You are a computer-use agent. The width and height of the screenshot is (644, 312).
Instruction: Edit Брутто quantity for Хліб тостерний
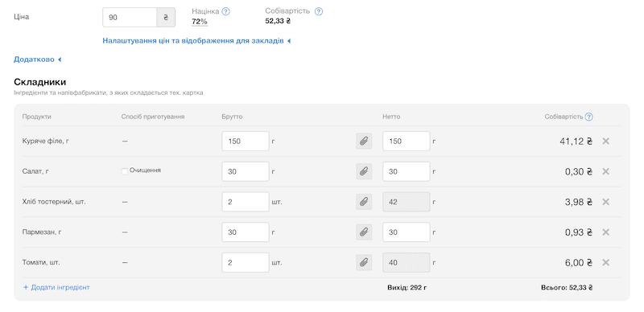(246, 202)
